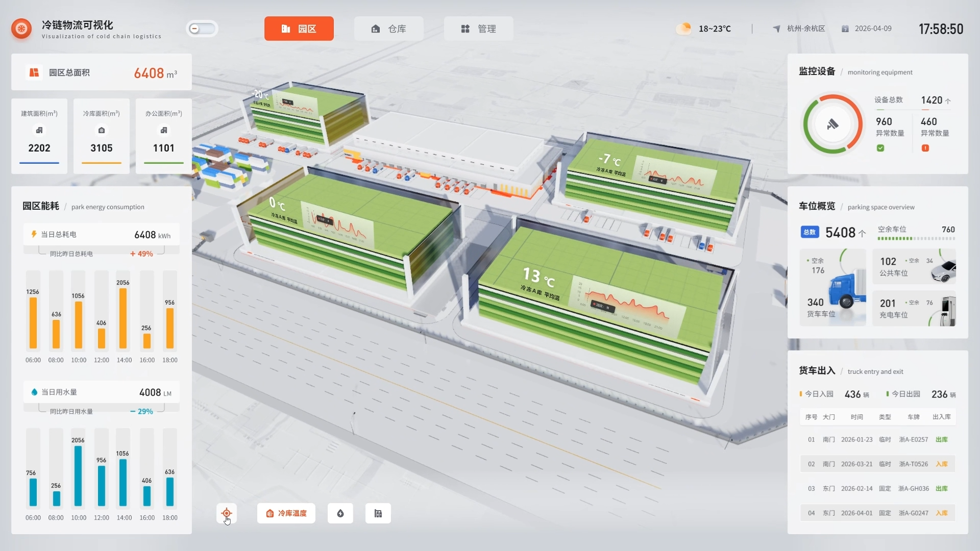Click the green check status icon under 960
The width and height of the screenshot is (980, 551).
tap(880, 148)
